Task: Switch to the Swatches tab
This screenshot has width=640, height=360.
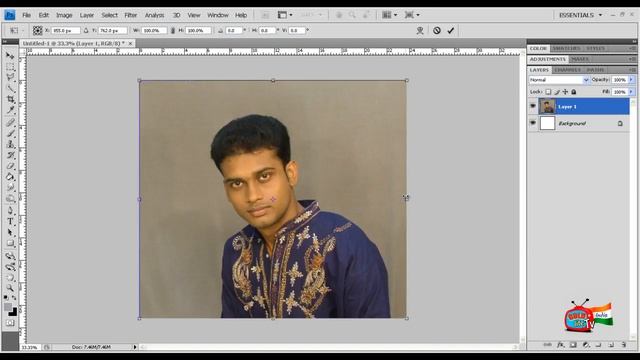Action: 566,48
